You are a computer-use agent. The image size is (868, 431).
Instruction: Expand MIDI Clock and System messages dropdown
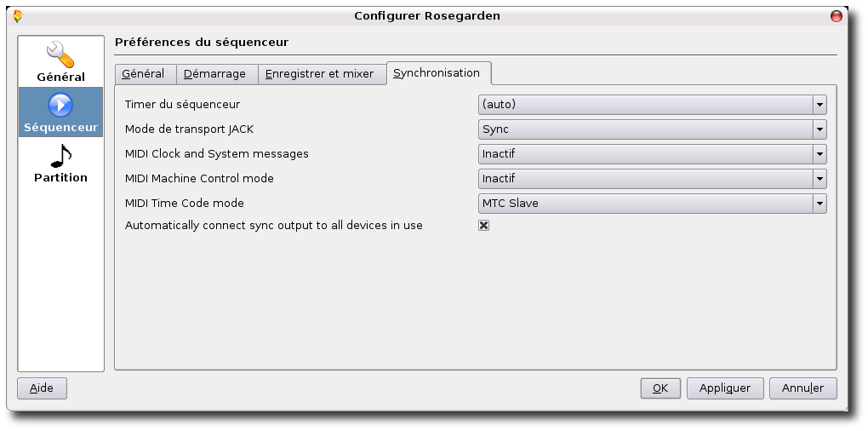pos(652,154)
